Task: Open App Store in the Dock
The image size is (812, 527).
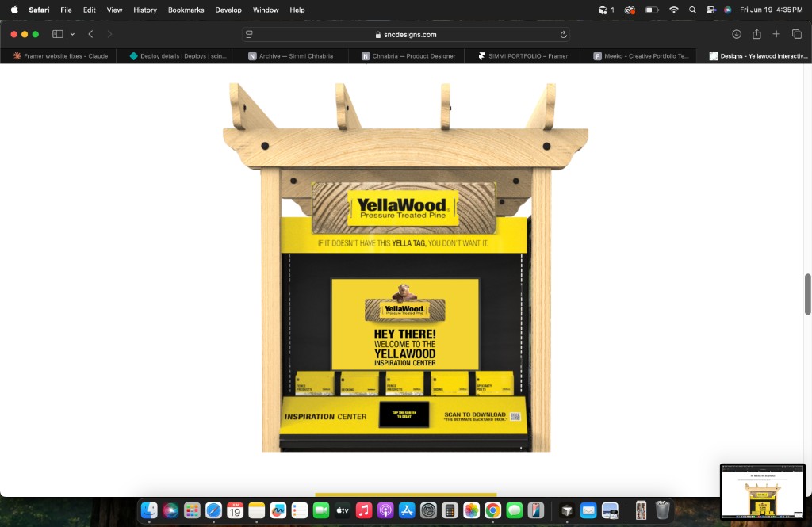Action: click(x=407, y=510)
